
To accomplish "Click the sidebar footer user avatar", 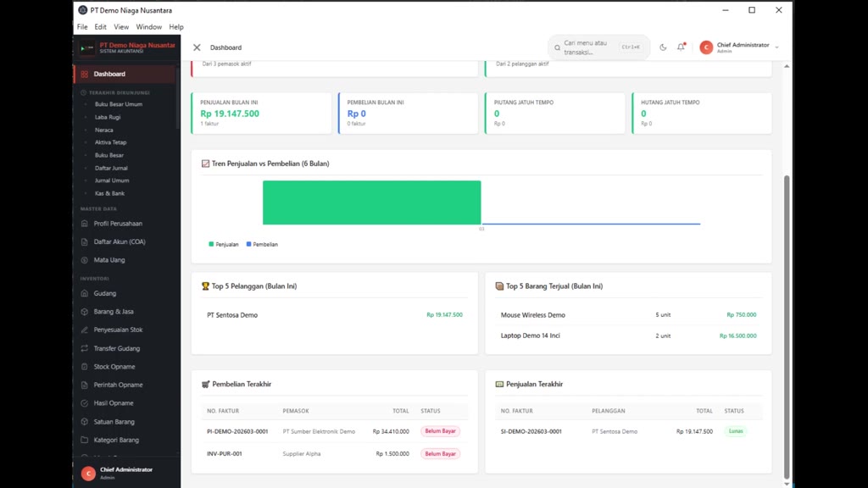I will 88,474.
